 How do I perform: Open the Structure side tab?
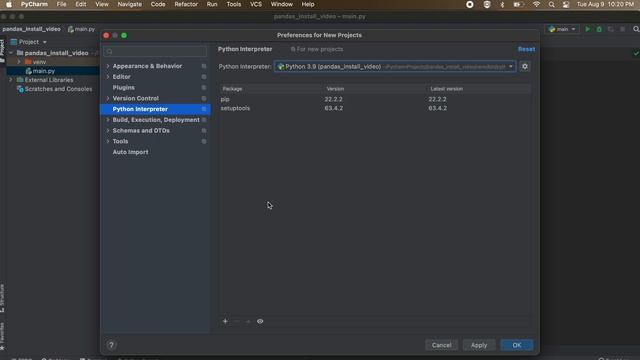point(2,298)
